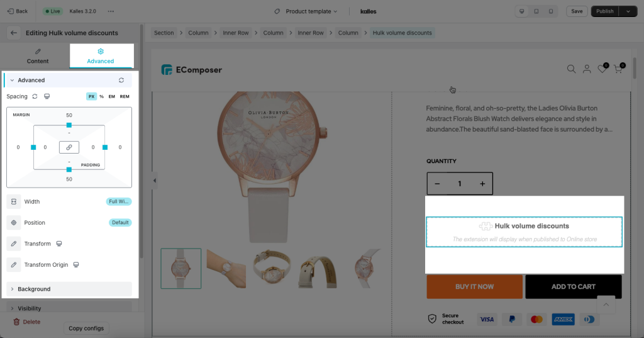Screen dimensions: 644x338
Task: Click the top margin slider handle
Action: pyautogui.click(x=69, y=125)
